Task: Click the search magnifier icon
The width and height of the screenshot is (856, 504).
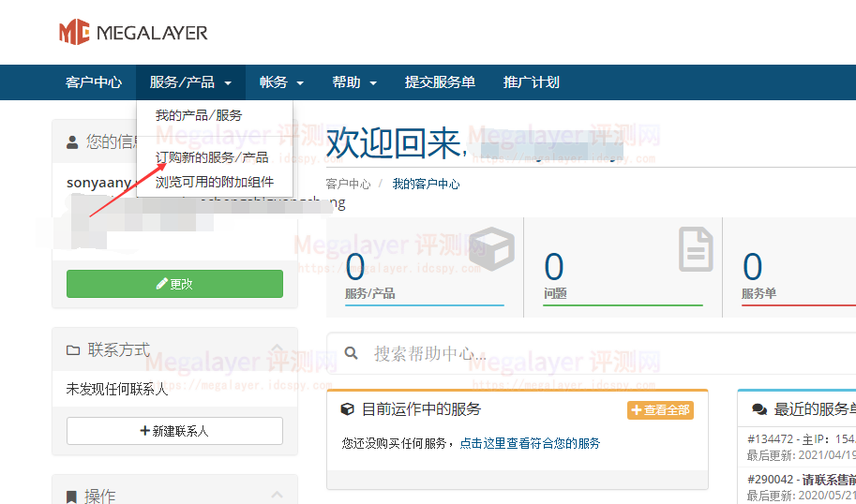Action: click(x=352, y=353)
